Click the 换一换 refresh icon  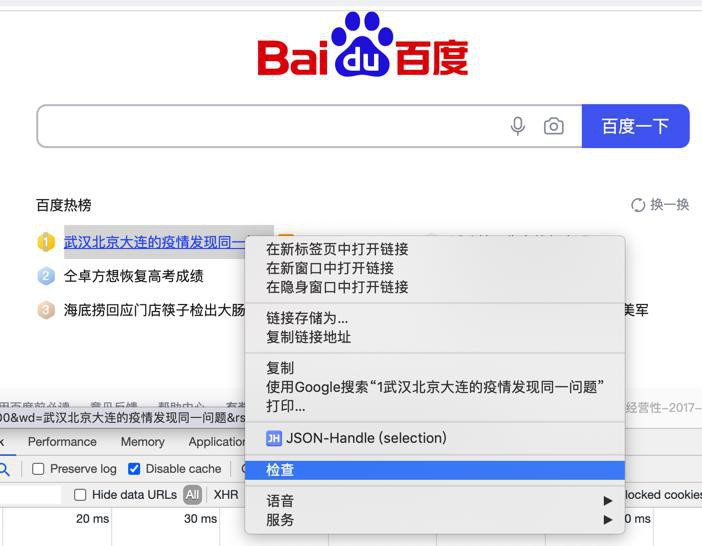tap(638, 205)
